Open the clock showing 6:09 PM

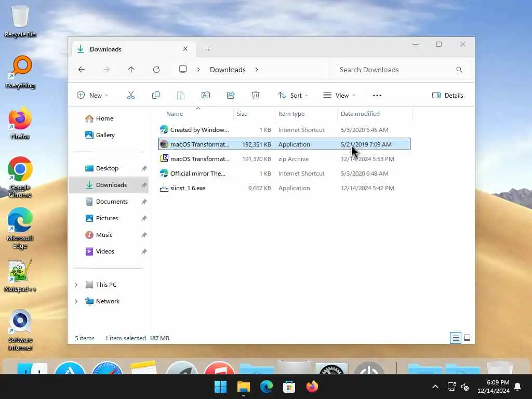[x=494, y=387]
